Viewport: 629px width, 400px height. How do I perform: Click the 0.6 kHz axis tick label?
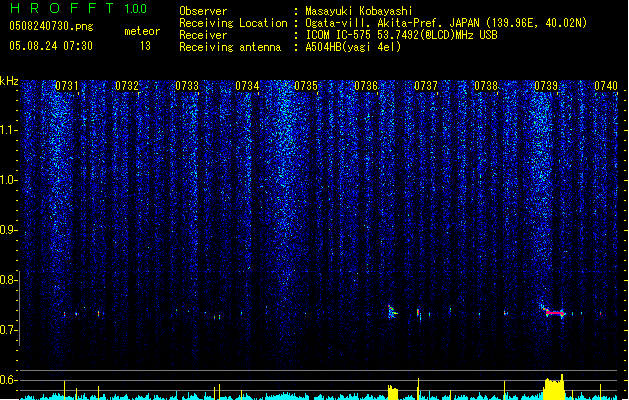tap(8, 380)
